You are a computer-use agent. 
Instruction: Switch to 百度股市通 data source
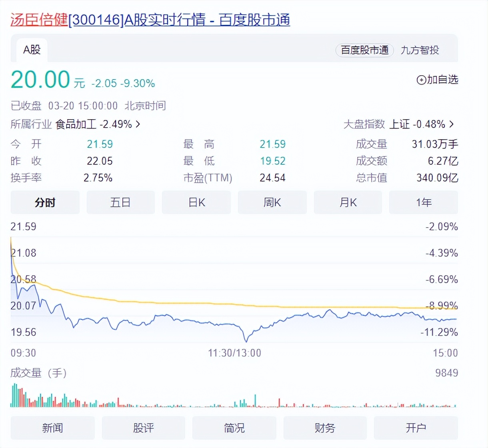click(x=364, y=50)
